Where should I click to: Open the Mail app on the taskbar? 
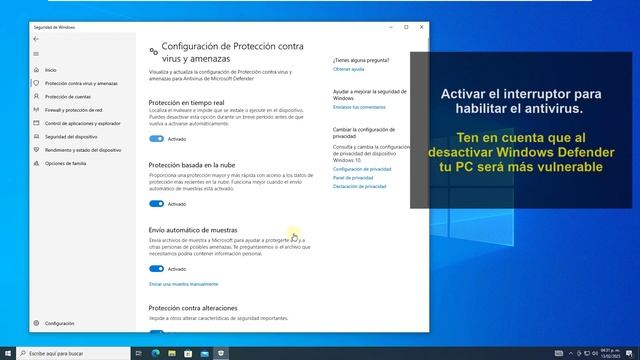tap(204, 353)
